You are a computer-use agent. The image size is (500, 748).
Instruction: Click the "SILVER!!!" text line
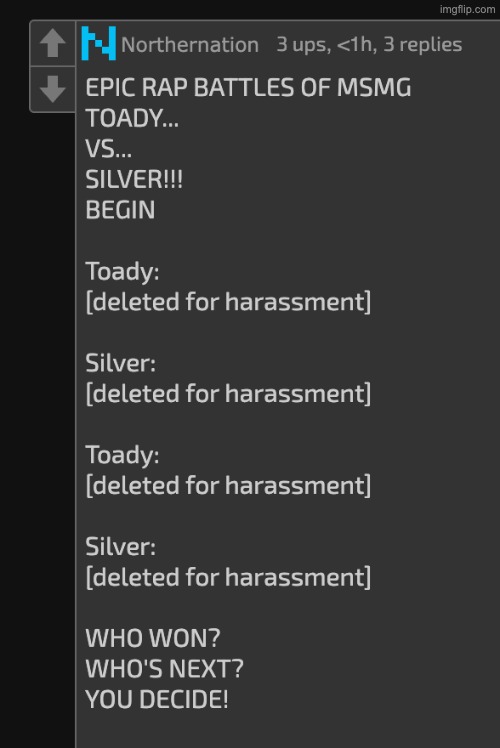click(134, 179)
